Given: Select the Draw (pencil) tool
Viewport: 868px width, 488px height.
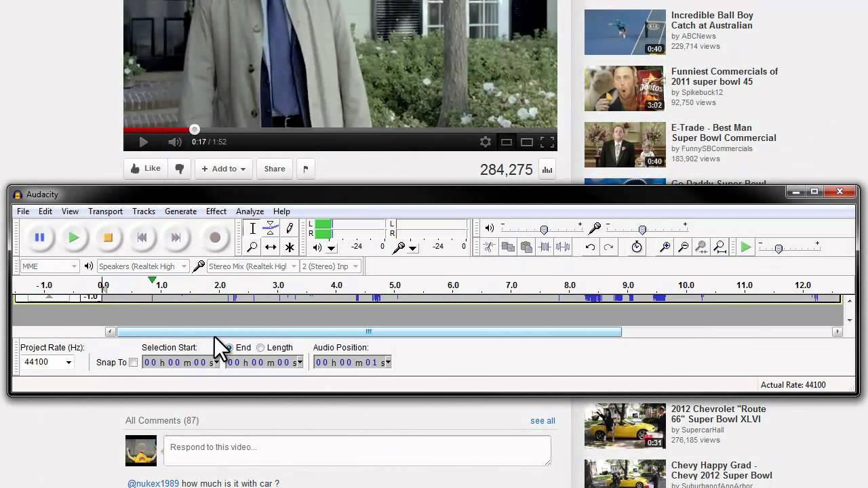Looking at the screenshot, I should (x=290, y=228).
